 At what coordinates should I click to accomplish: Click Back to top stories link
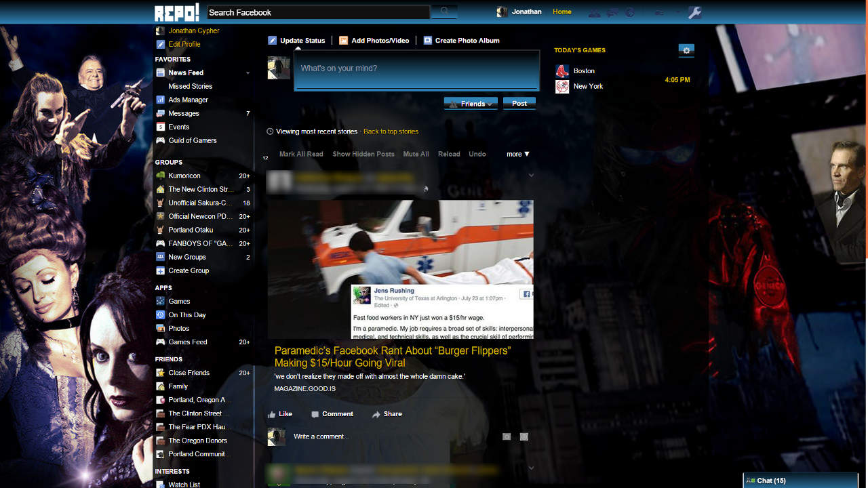click(391, 131)
